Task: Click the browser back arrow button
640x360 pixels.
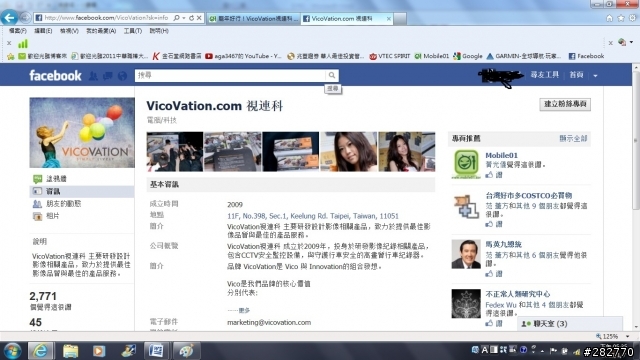Action: point(9,18)
